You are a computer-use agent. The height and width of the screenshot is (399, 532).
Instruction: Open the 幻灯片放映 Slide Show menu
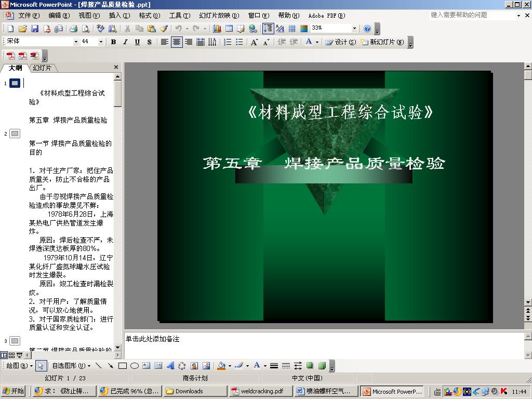coord(219,16)
